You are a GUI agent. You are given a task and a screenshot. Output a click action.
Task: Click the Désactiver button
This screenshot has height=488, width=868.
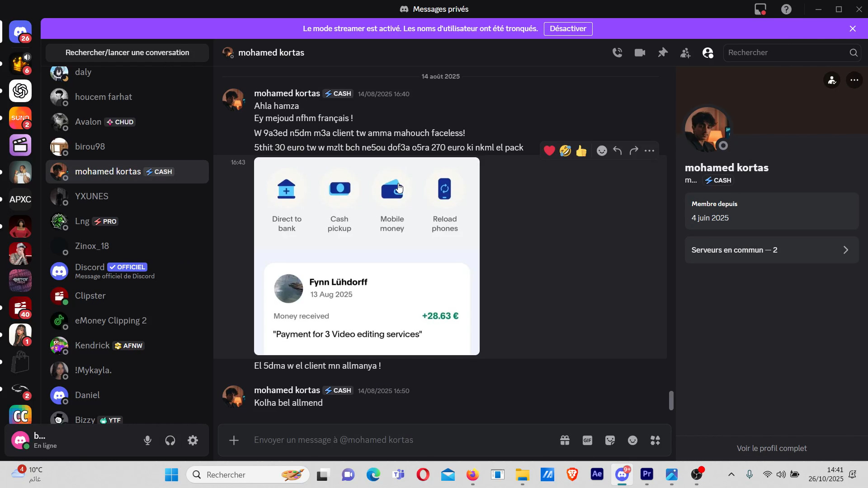click(x=568, y=29)
